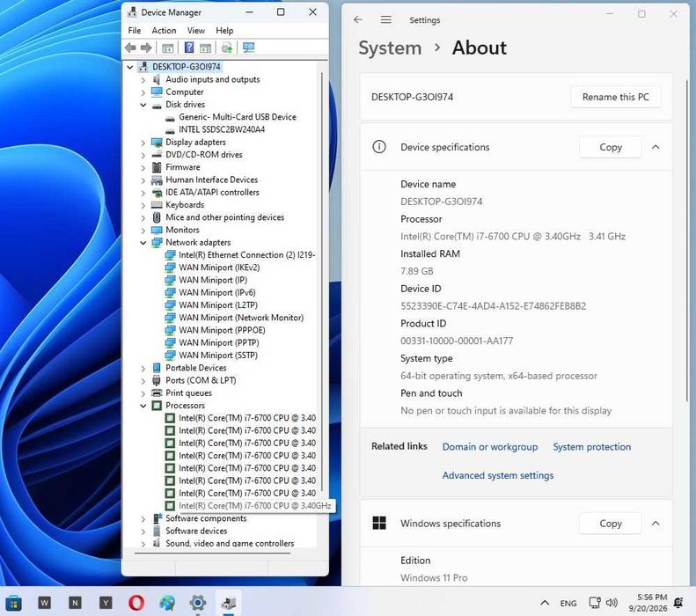Copy the Windows specifications

611,524
